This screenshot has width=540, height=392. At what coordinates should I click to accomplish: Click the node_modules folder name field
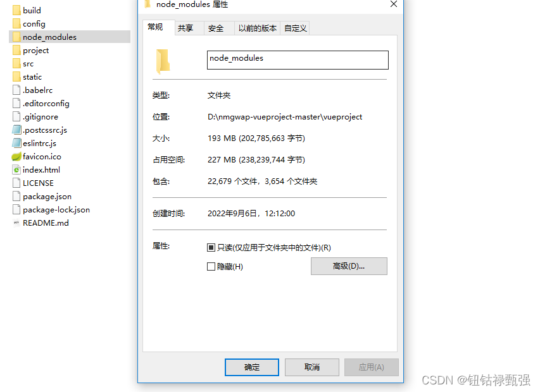[x=298, y=60]
